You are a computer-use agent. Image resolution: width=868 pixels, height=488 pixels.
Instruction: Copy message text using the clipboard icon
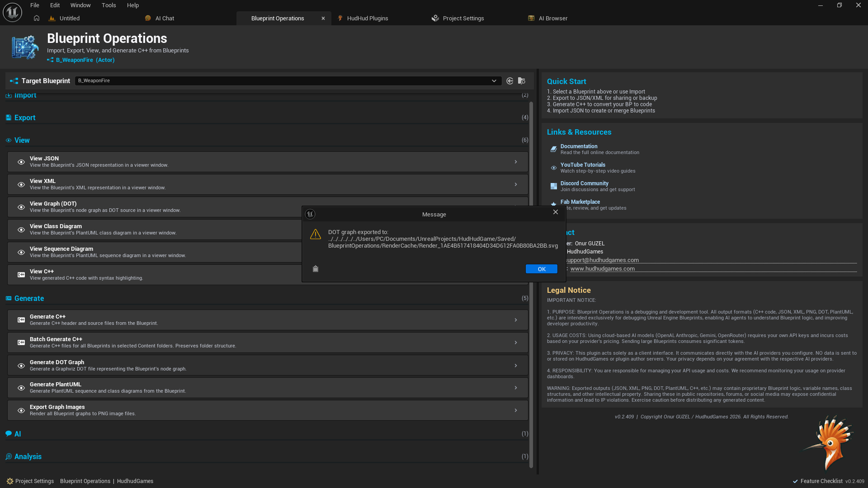click(316, 269)
